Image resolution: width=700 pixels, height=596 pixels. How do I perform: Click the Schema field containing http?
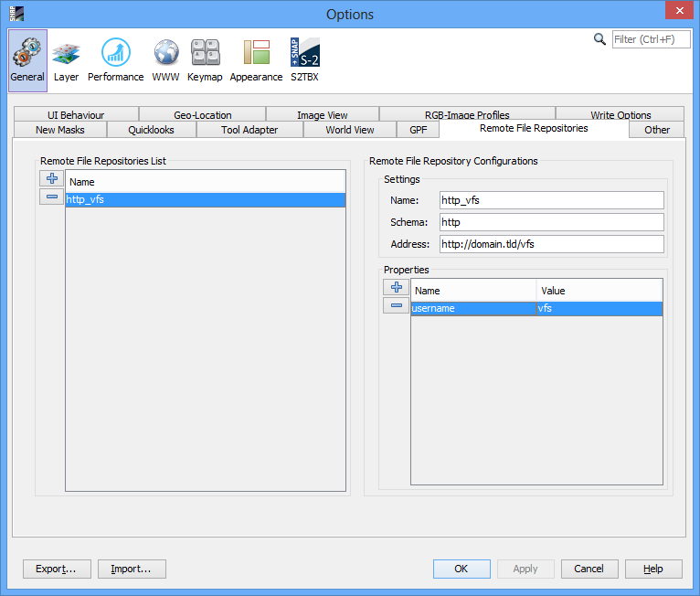[551, 222]
